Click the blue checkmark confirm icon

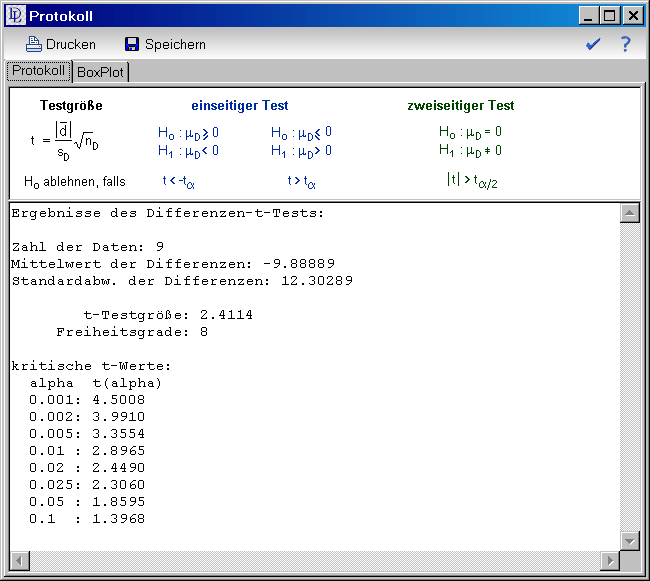click(593, 44)
